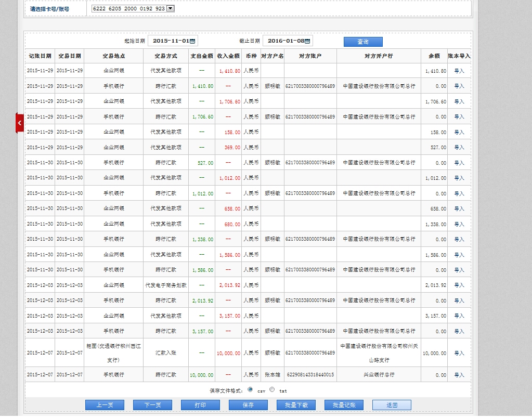The height and width of the screenshot is (419, 532).
Task: Open the calendar icon for 截止日期
Action: coord(307,41)
